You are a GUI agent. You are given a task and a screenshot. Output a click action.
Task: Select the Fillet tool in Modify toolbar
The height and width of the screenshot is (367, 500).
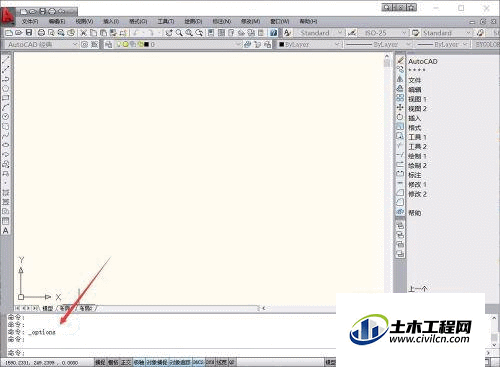tap(400, 202)
